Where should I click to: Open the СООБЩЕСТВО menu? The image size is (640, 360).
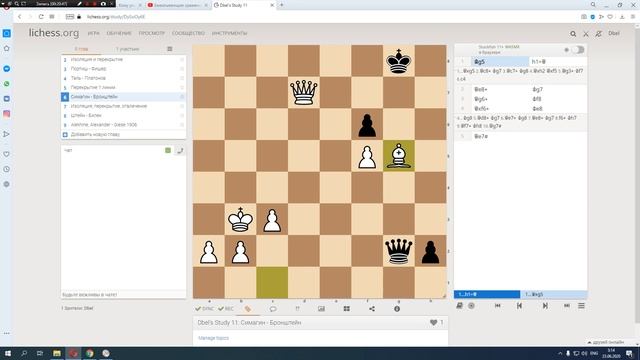click(188, 33)
